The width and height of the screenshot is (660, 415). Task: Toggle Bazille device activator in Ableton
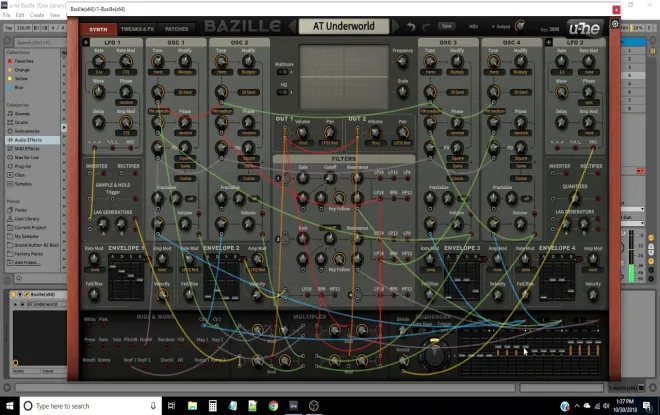click(13, 294)
